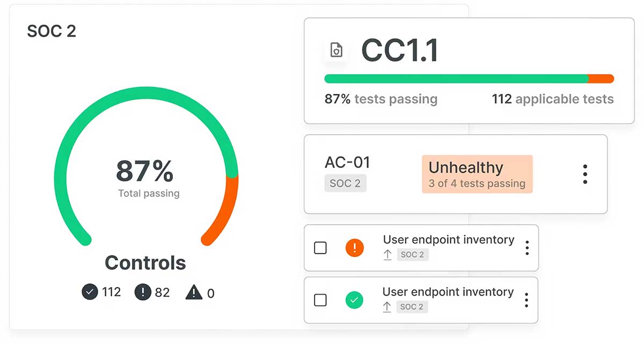Open the AC-01 three-dot options menu

(585, 174)
